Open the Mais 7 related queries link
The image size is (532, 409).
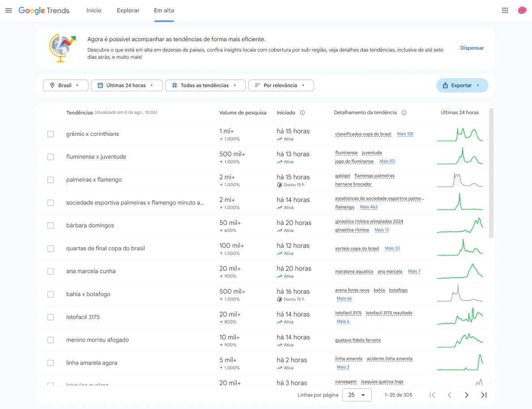tap(414, 271)
